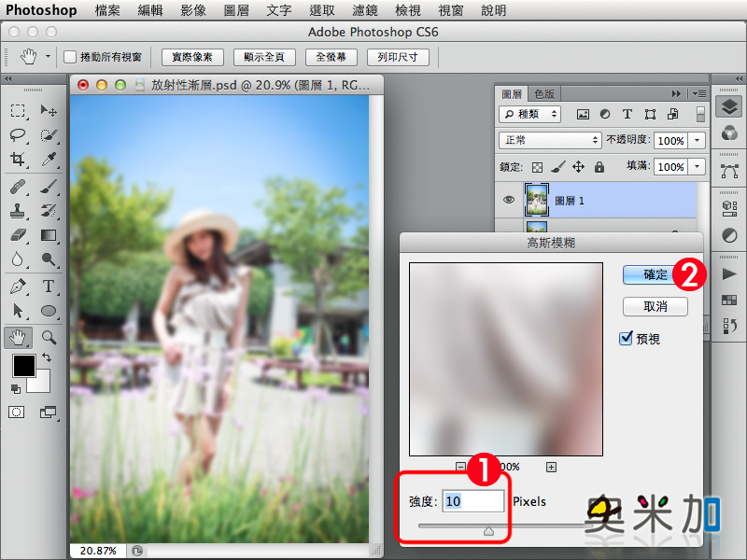Click the 強度 radius slider handle
Image resolution: width=747 pixels, height=560 pixels.
(488, 530)
